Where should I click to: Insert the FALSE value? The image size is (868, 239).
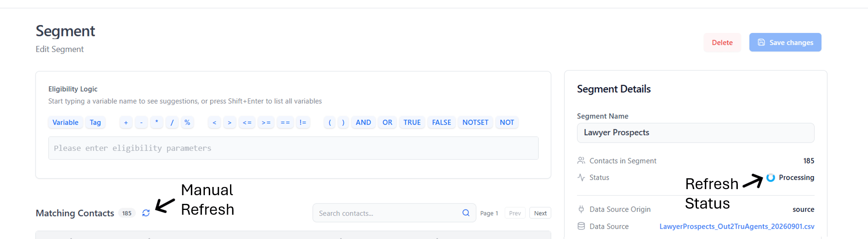pyautogui.click(x=441, y=122)
